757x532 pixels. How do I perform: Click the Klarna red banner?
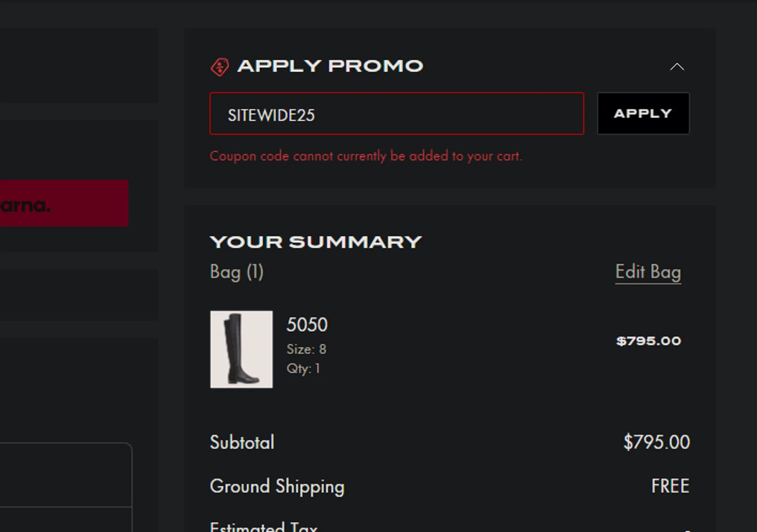tap(64, 203)
